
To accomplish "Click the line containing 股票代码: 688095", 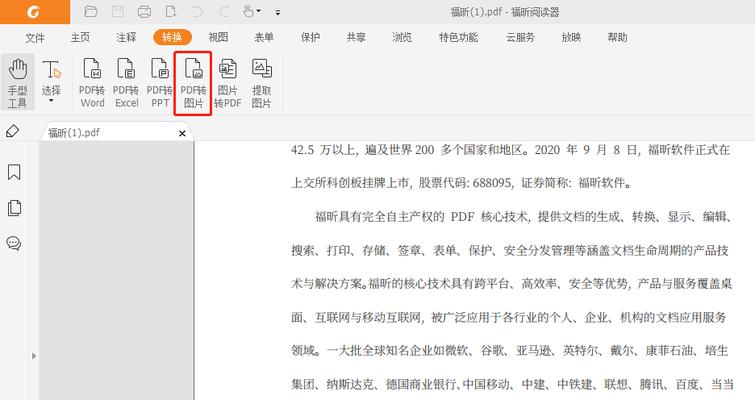I will (x=461, y=183).
